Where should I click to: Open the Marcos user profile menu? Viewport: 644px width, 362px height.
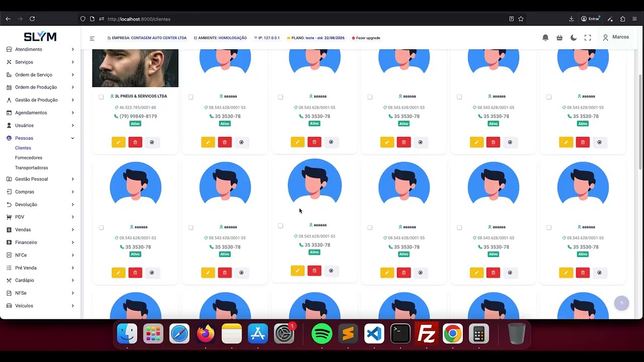tap(616, 37)
